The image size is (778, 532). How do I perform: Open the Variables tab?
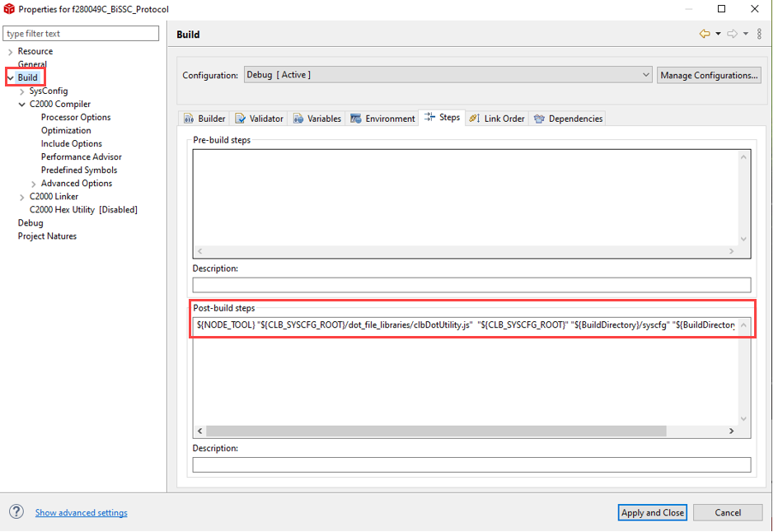[x=316, y=119]
